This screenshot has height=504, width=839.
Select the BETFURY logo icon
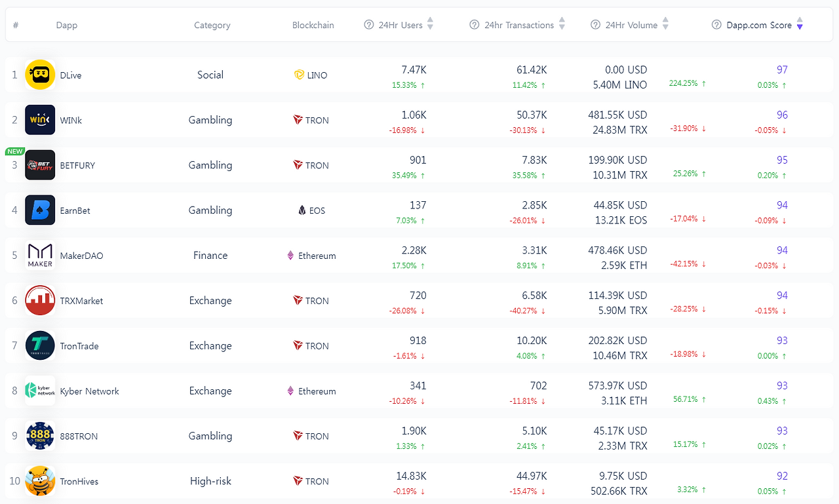coord(40,165)
